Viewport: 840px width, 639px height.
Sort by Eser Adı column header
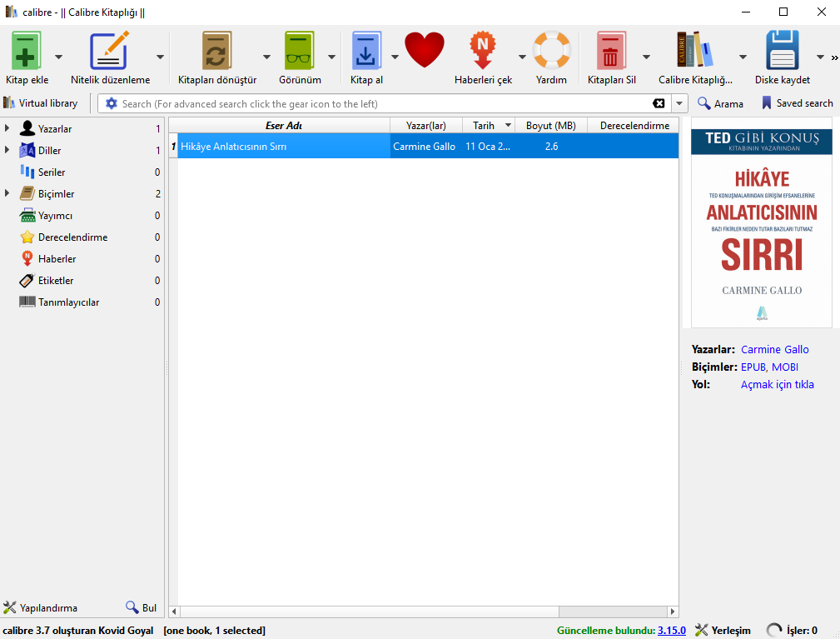tap(283, 126)
